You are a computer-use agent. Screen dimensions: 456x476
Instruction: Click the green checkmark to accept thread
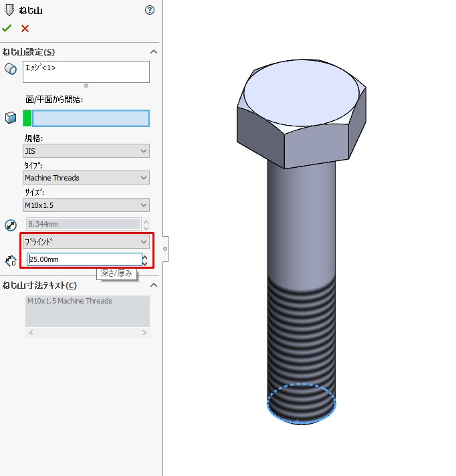point(7,28)
